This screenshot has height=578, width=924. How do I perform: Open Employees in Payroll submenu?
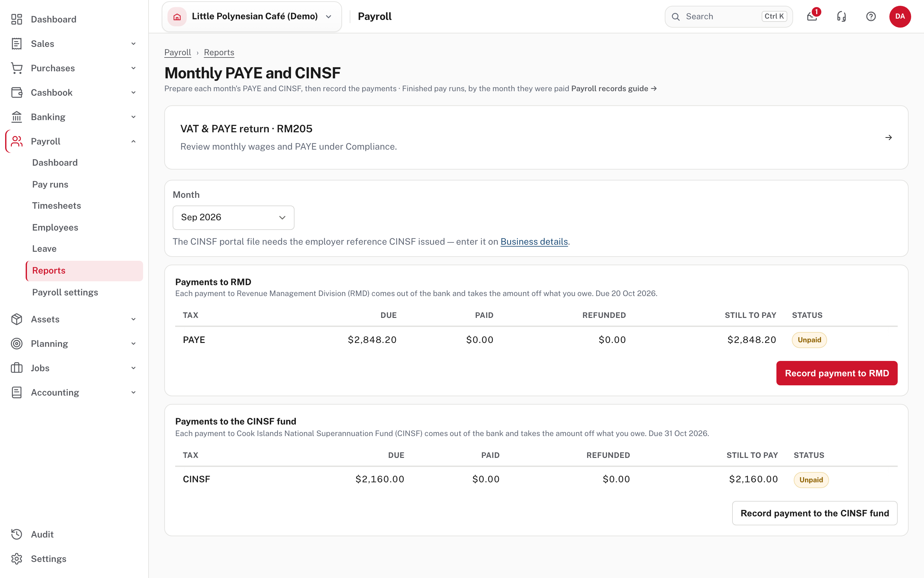[55, 227]
